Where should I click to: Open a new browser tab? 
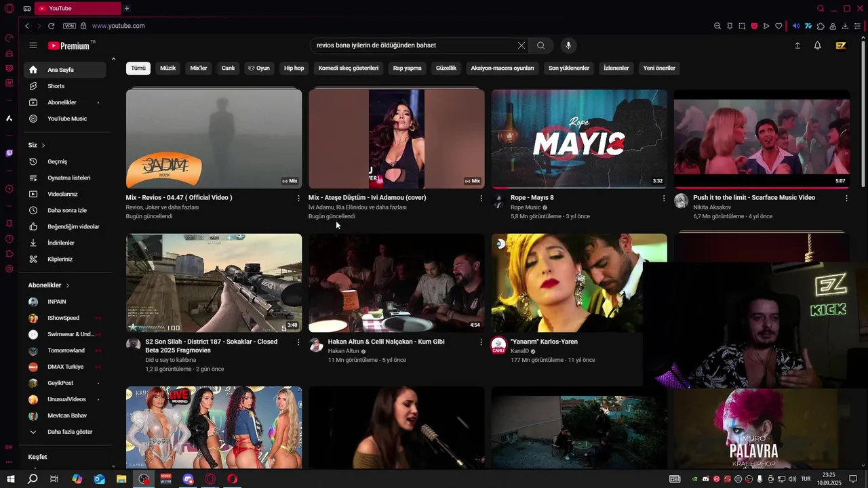click(x=127, y=8)
